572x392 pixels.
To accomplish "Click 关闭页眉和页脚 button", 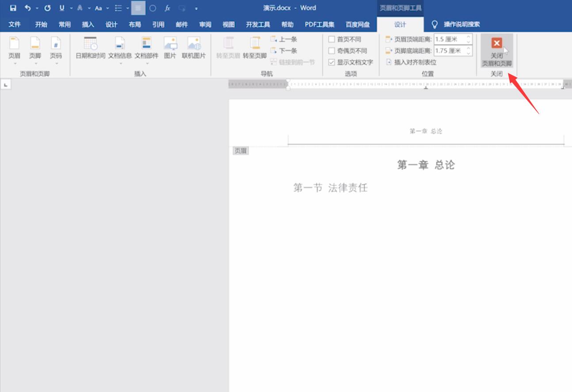I will pos(497,51).
